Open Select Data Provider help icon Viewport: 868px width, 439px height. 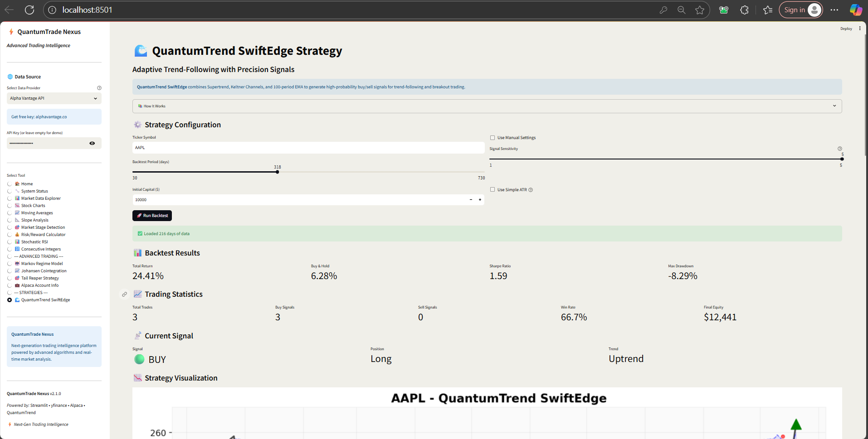[99, 88]
